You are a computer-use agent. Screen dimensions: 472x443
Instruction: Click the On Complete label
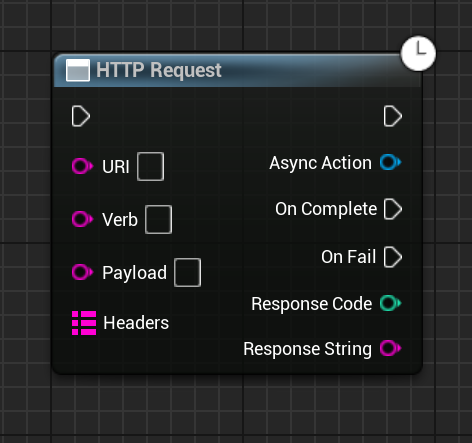click(x=326, y=209)
